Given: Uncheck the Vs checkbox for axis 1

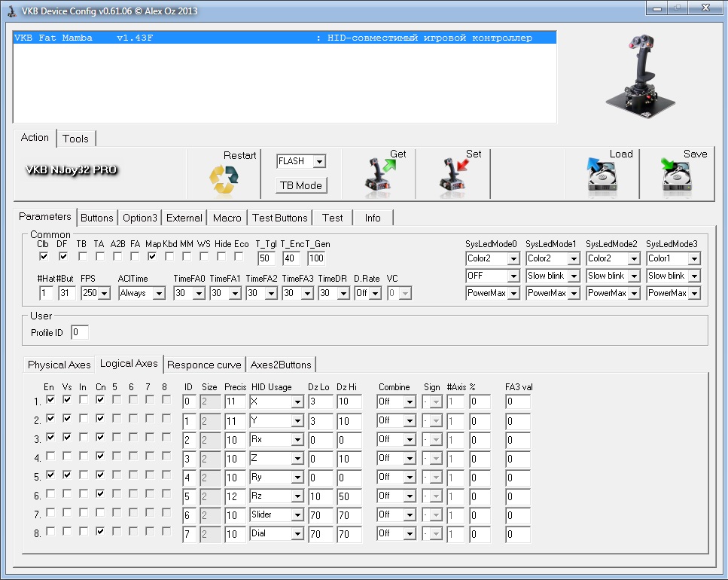Looking at the screenshot, I should pos(67,399).
